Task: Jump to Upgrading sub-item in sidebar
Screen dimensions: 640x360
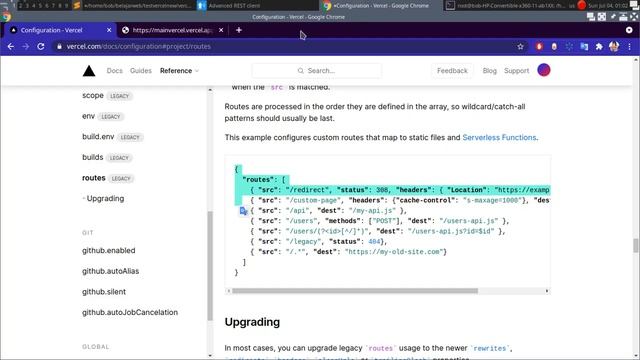Action: [x=105, y=198]
